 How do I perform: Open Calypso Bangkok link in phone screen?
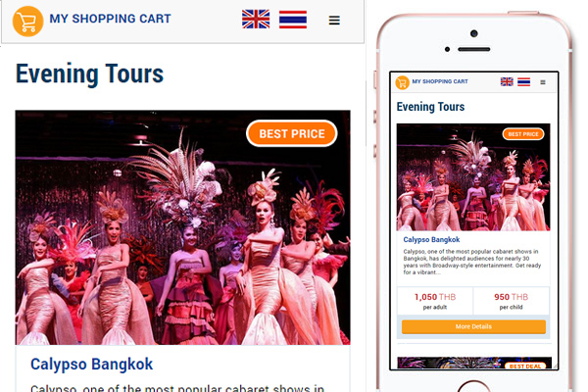[431, 239]
